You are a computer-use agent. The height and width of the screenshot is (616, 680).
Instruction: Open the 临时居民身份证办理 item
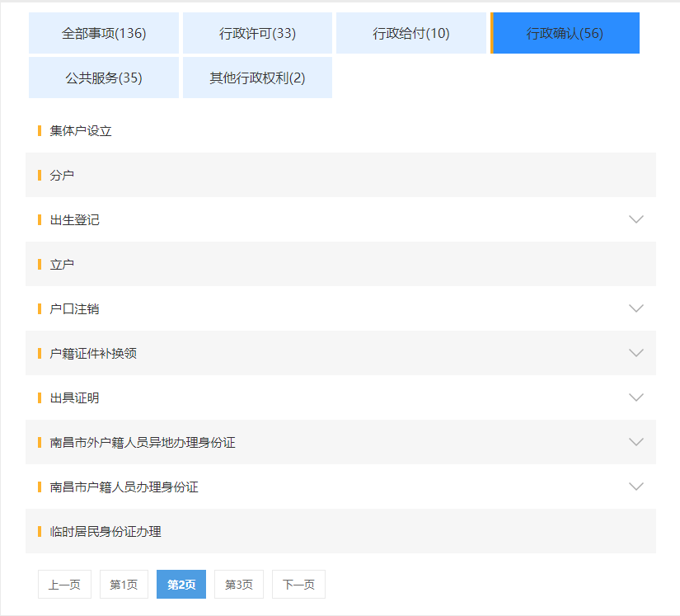(x=106, y=531)
